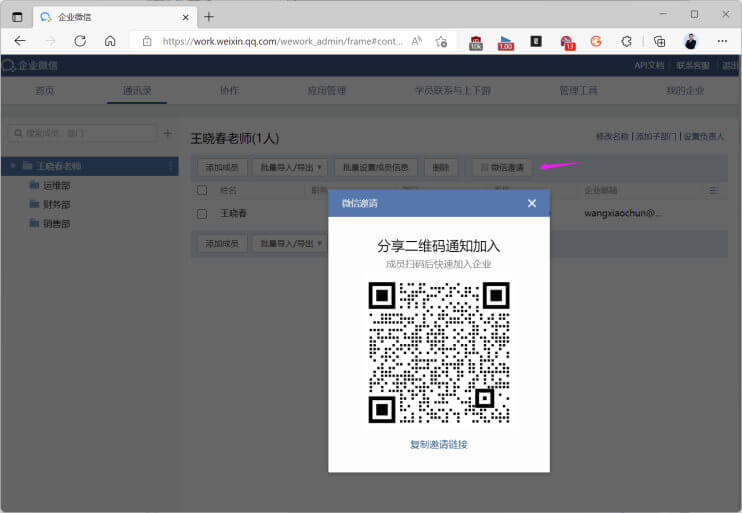Open the Collections icon in browser toolbar
742x513 pixels.
[x=659, y=41]
